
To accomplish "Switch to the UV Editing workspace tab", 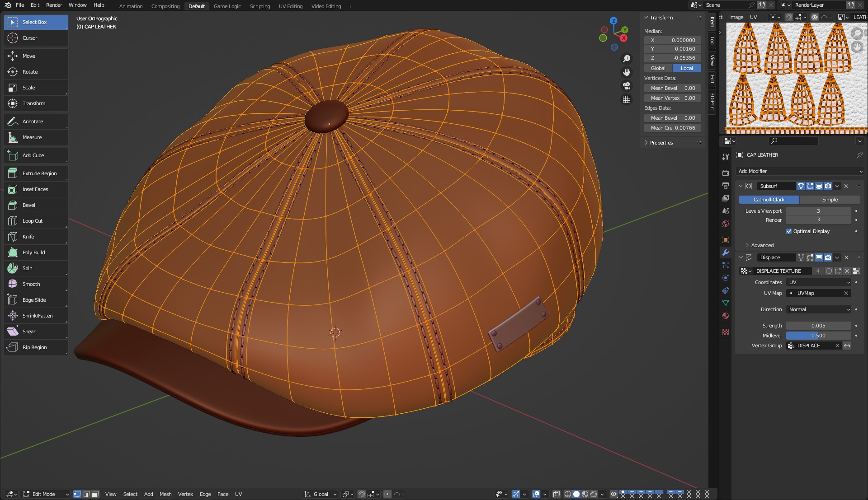I will point(291,6).
